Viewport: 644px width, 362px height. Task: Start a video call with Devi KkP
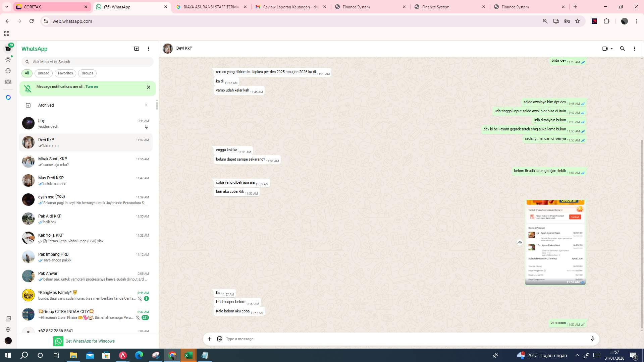click(x=605, y=48)
